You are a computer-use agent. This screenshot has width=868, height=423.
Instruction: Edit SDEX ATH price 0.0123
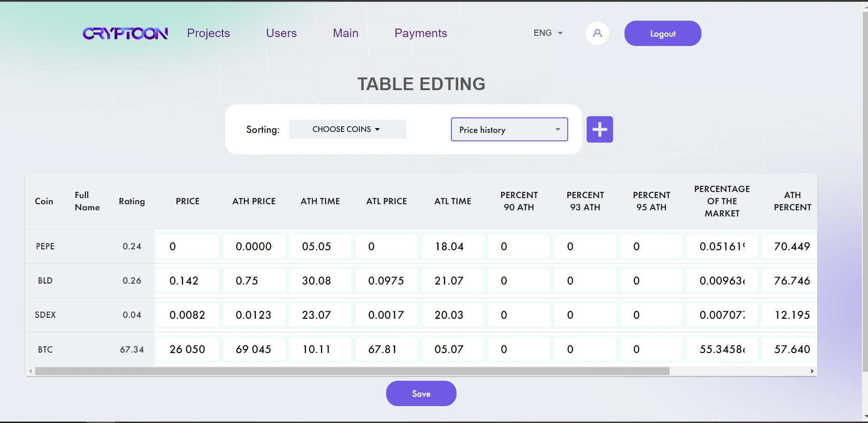[x=254, y=315]
